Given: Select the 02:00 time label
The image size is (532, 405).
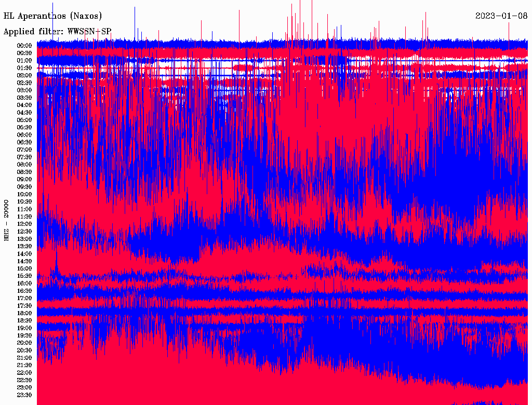Looking at the screenshot, I should point(24,76).
